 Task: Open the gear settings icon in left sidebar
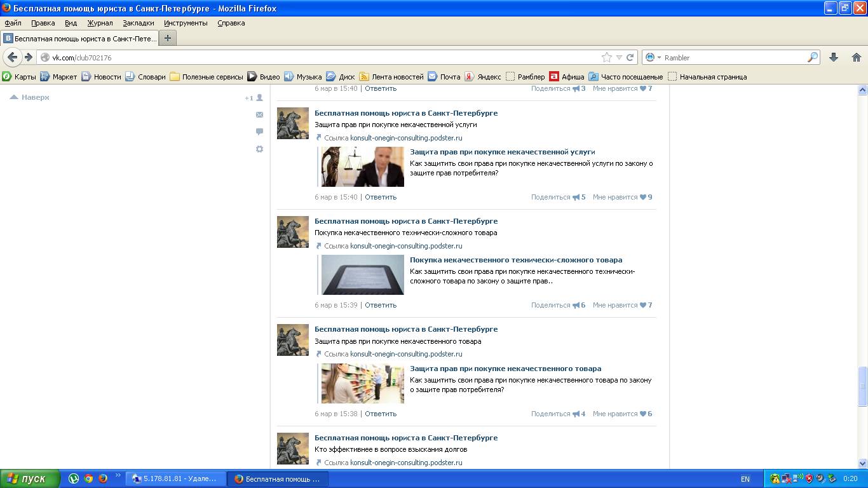pyautogui.click(x=259, y=149)
